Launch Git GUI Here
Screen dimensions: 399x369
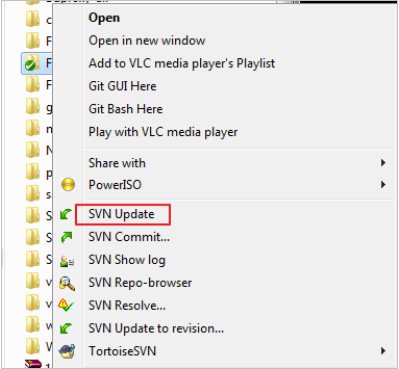pos(122,86)
